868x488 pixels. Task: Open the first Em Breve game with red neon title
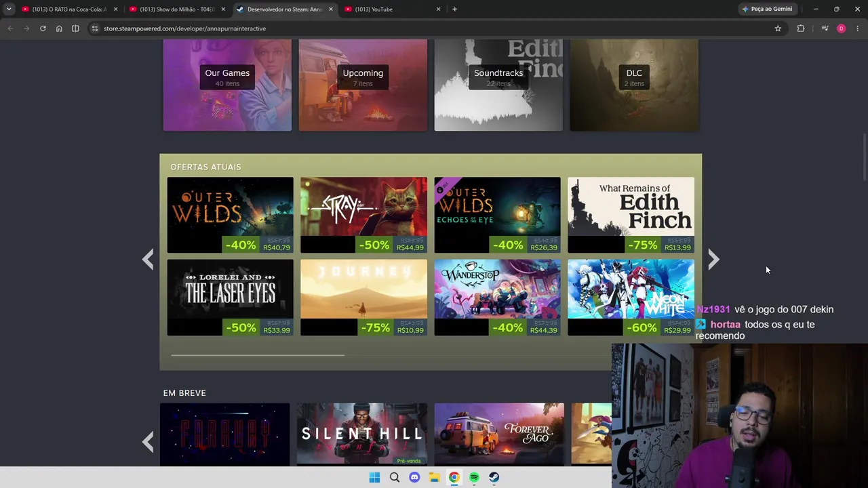coord(224,434)
